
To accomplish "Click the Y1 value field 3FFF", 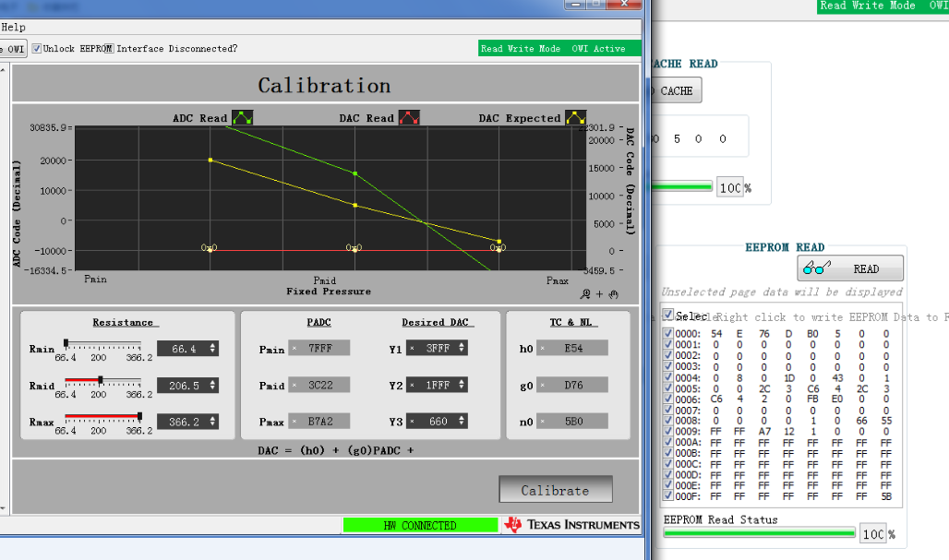I will coord(437,349).
